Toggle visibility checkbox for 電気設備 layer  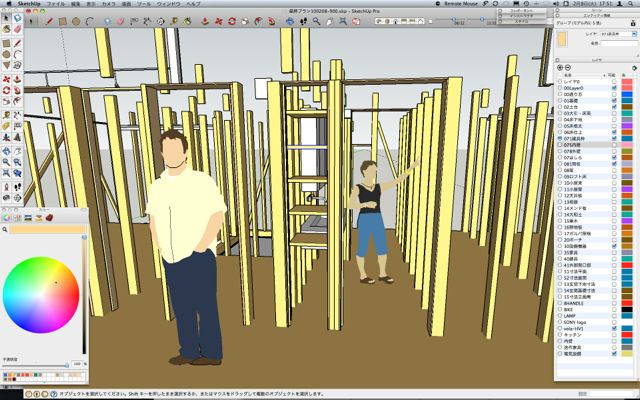614,353
